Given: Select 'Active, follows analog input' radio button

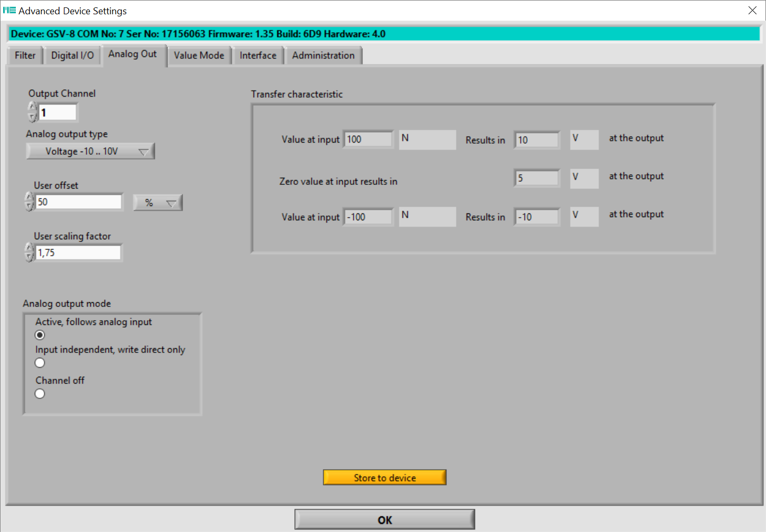Looking at the screenshot, I should pyautogui.click(x=40, y=335).
